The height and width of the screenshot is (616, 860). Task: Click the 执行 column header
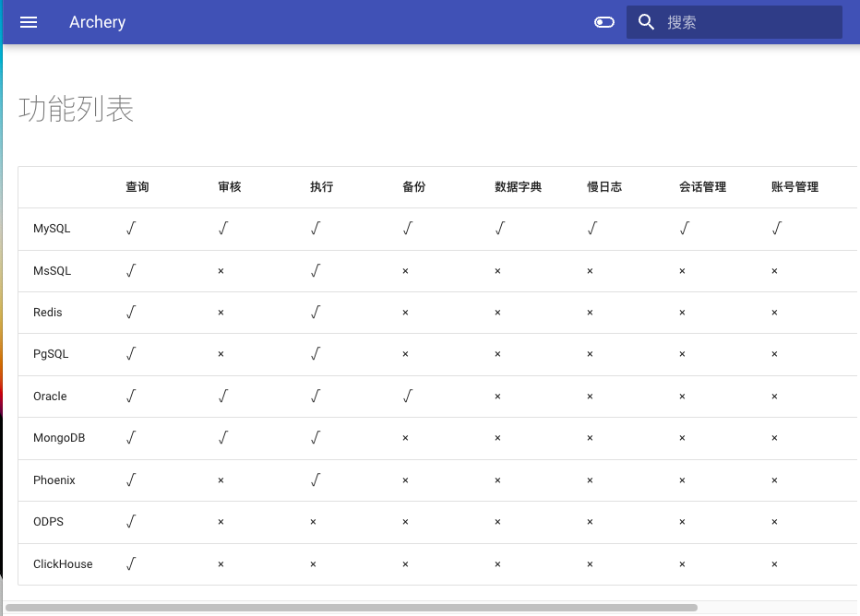coord(321,187)
